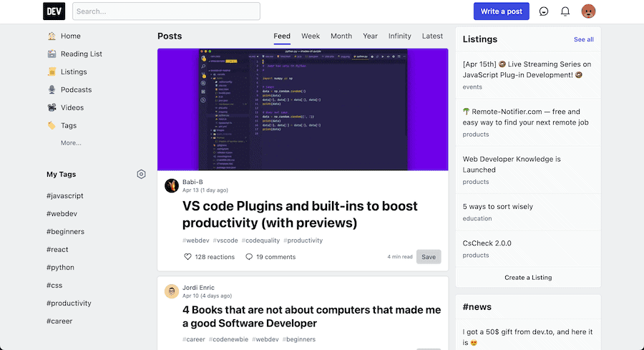Click the heart icon for 128 reactions
Viewport: 644px width, 350px height.
tap(188, 257)
